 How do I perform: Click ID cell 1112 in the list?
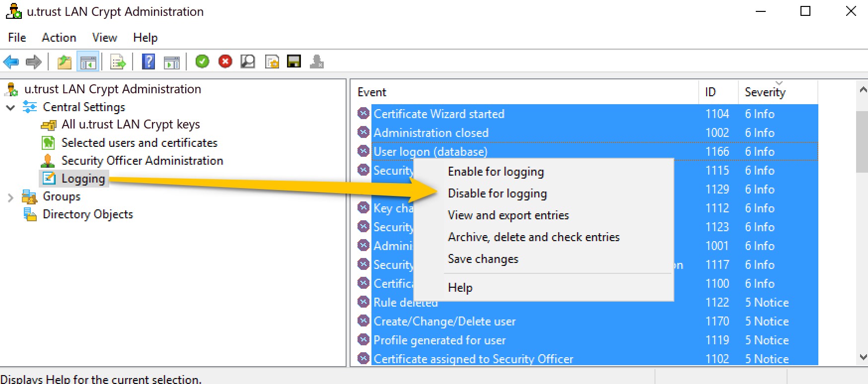tap(718, 208)
